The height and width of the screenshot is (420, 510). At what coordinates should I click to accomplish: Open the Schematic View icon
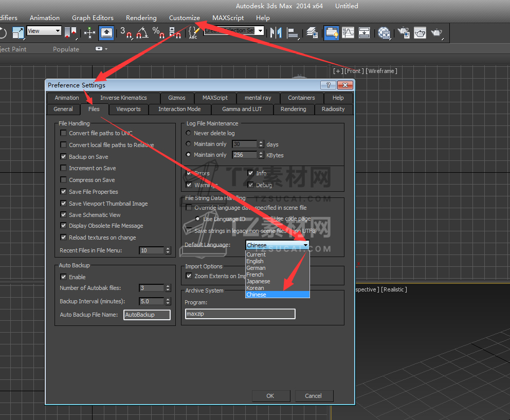pyautogui.click(x=365, y=32)
